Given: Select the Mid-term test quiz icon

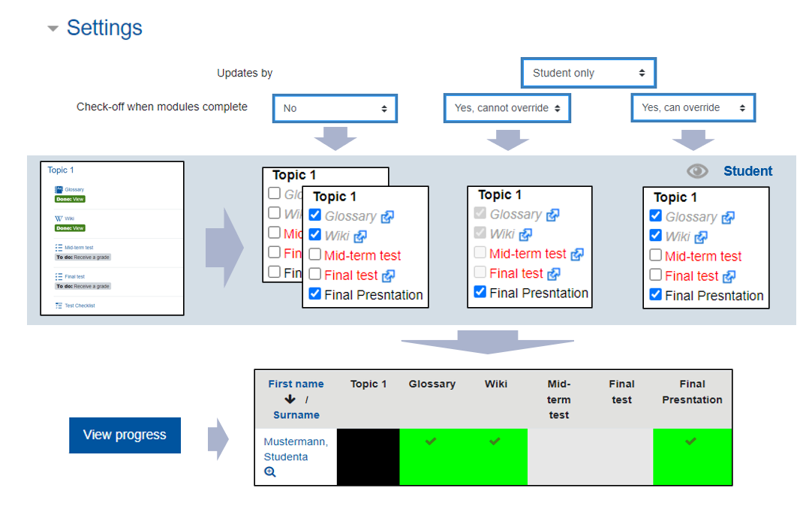Looking at the screenshot, I should pos(58,246).
